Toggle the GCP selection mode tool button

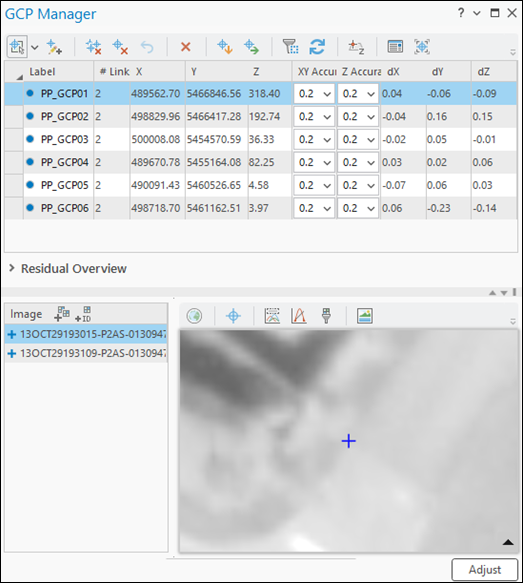pos(17,47)
